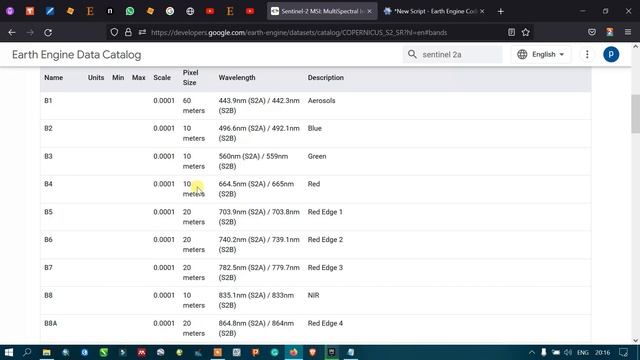Open tracking protection shield icon

point(114,32)
